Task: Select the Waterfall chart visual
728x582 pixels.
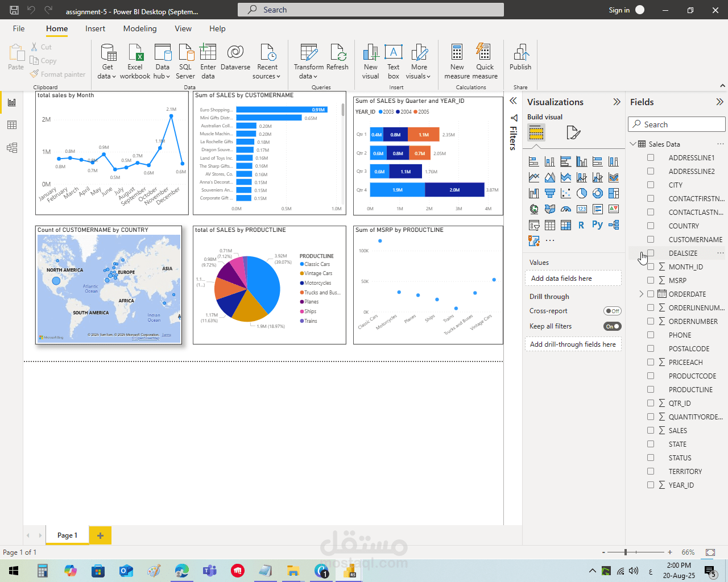Action: 533,194
